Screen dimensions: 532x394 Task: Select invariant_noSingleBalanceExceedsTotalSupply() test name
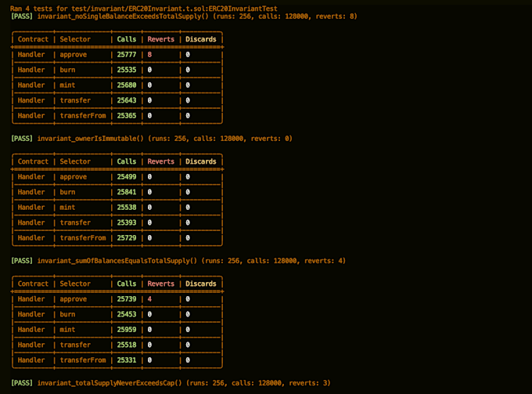tap(123, 16)
